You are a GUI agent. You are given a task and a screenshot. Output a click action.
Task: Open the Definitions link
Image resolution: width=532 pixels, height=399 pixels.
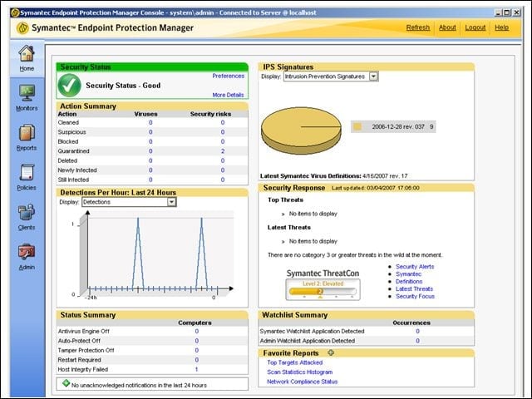point(409,282)
